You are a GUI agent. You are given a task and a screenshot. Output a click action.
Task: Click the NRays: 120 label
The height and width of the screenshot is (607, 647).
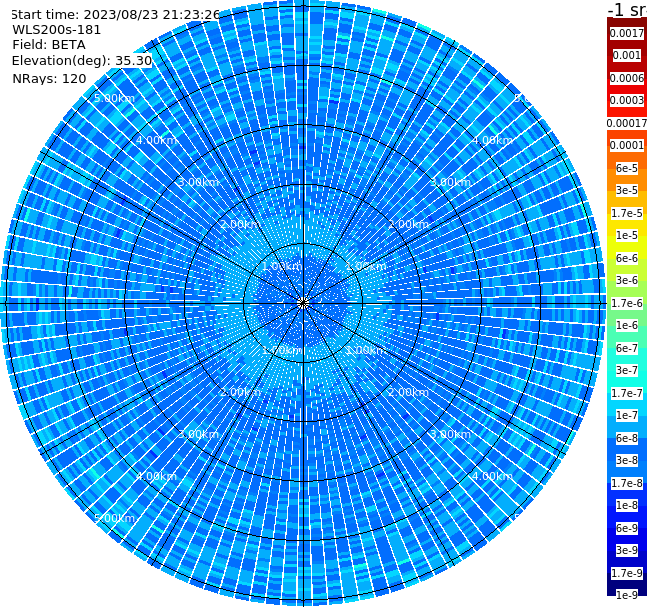point(49,78)
